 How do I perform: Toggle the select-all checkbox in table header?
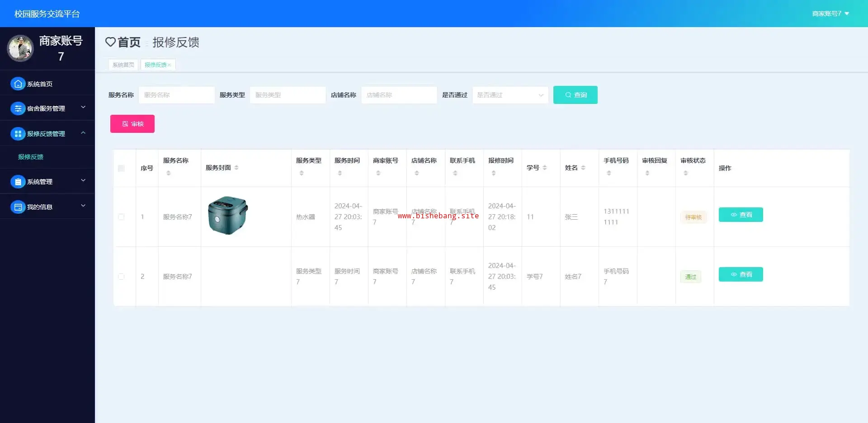point(121,168)
